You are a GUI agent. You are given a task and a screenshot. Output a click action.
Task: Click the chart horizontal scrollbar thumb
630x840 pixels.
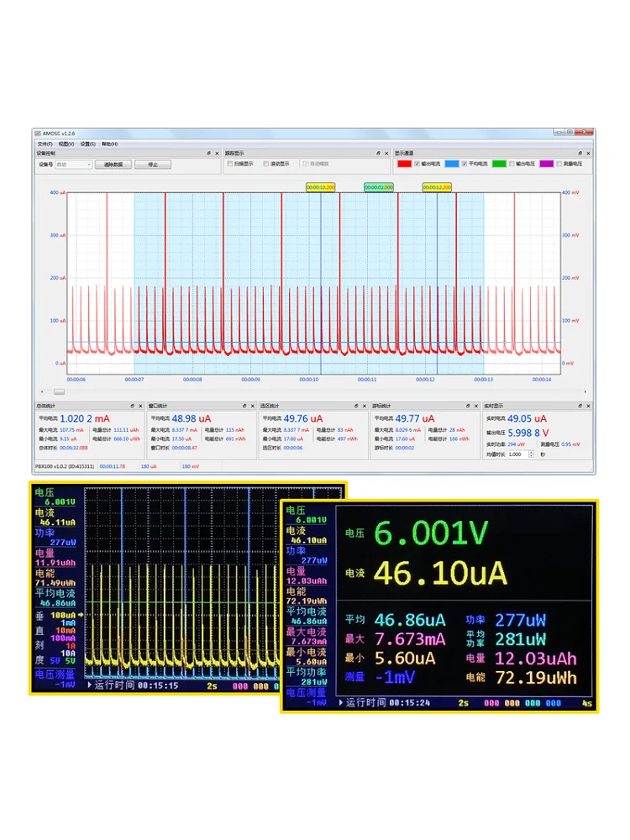(x=59, y=391)
